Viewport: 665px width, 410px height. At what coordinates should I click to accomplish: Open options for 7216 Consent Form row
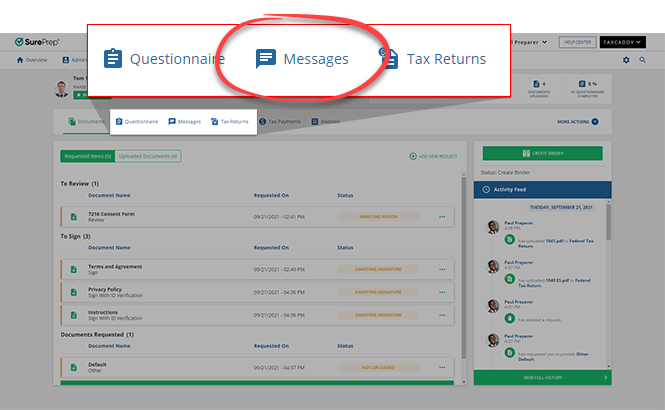(x=442, y=217)
